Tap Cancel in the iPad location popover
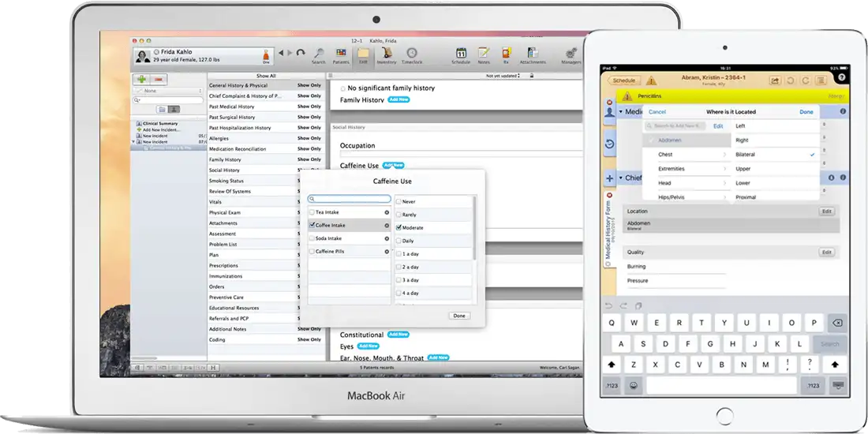The image size is (868, 434). pyautogui.click(x=657, y=112)
